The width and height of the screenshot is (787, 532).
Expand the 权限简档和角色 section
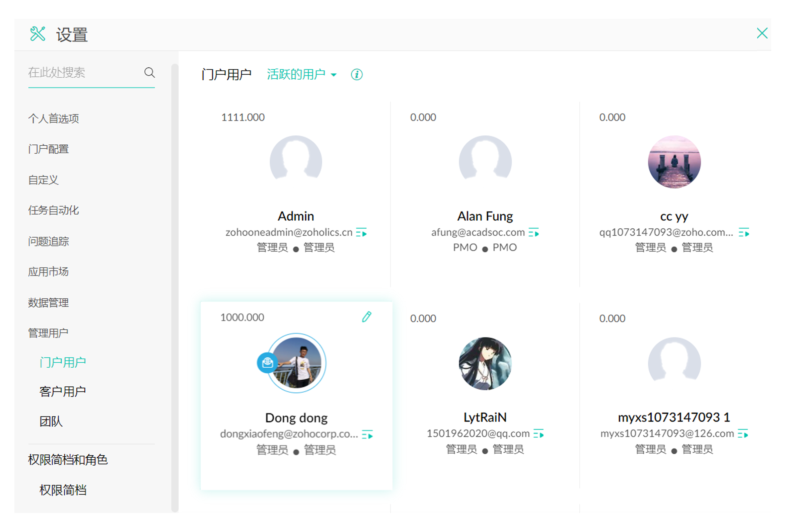pyautogui.click(x=68, y=460)
